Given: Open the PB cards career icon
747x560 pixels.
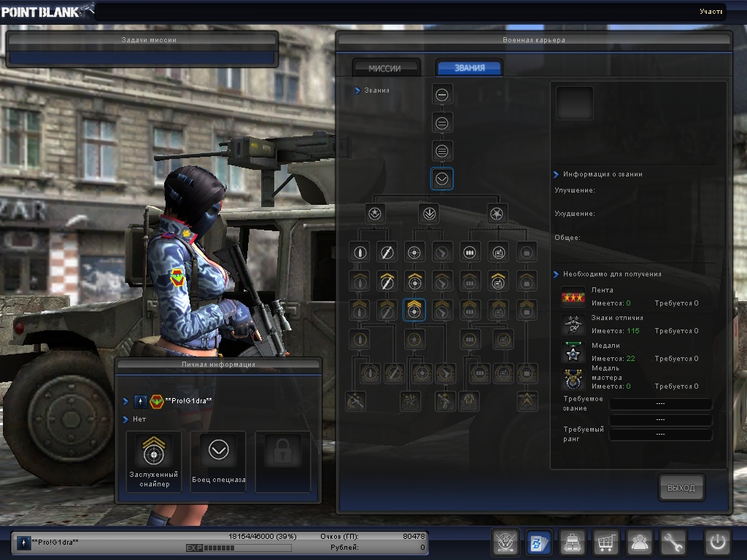Looking at the screenshot, I should coord(539,542).
